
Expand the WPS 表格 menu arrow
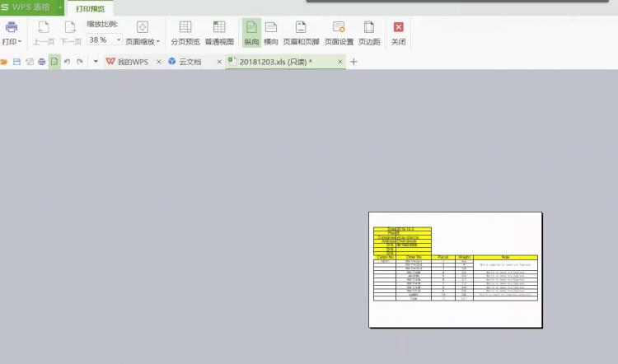(x=60, y=7)
